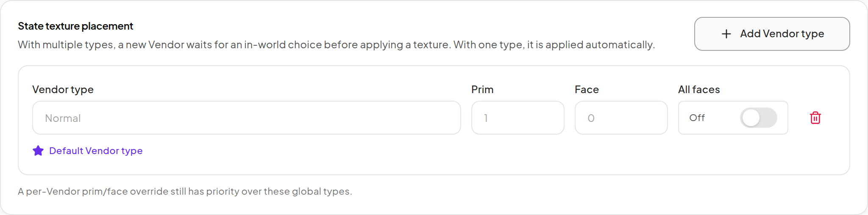868x215 pixels.
Task: Click the Vendor type field label
Action: 63,90
